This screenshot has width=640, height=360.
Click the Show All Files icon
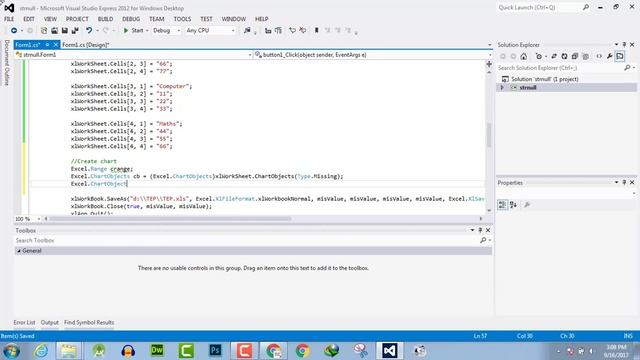[x=585, y=56]
